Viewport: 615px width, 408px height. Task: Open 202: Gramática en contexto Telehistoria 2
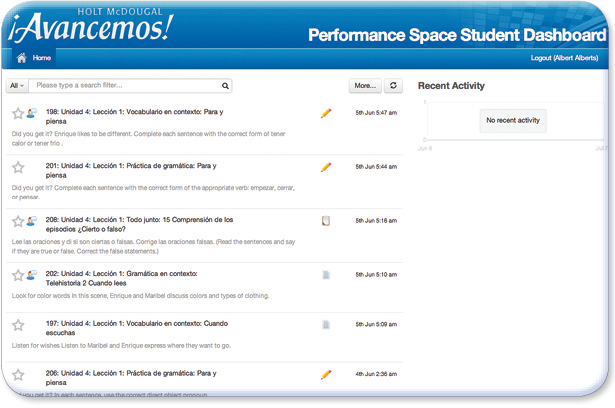pyautogui.click(x=122, y=278)
